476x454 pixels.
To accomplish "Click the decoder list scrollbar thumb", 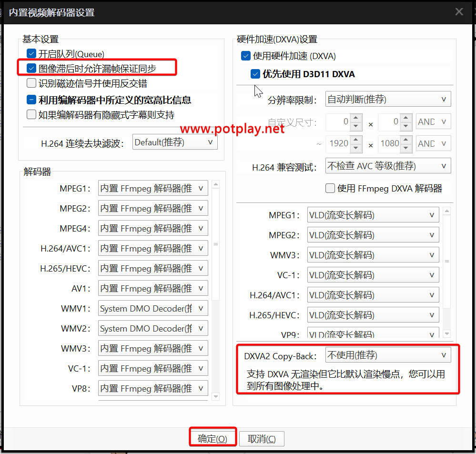I will pos(216,244).
